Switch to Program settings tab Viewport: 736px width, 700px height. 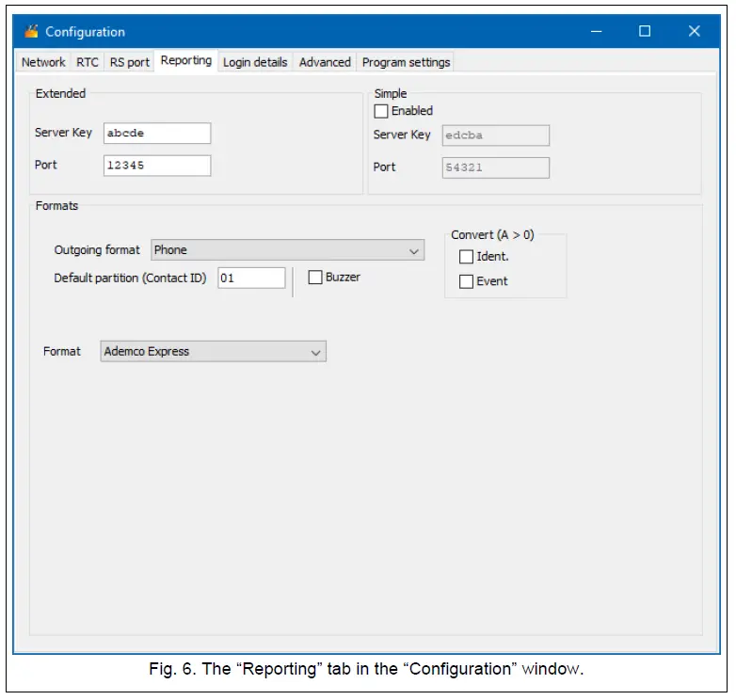(406, 62)
